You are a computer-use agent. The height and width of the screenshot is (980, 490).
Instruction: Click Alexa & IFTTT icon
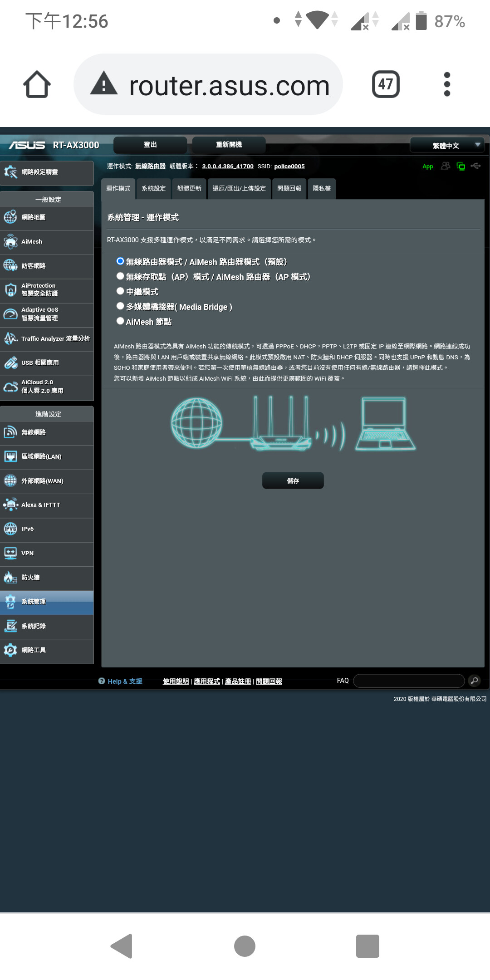click(10, 505)
